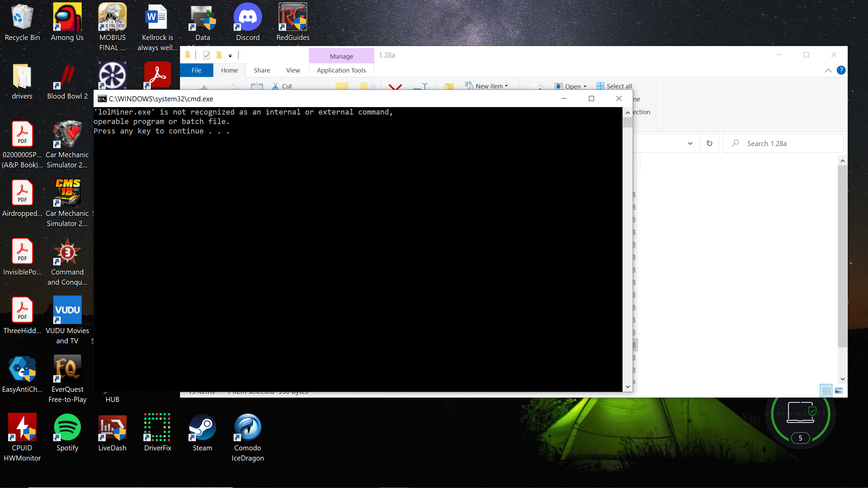Open the File tab in Explorer
Viewport: 868px width, 488px height.
(196, 70)
